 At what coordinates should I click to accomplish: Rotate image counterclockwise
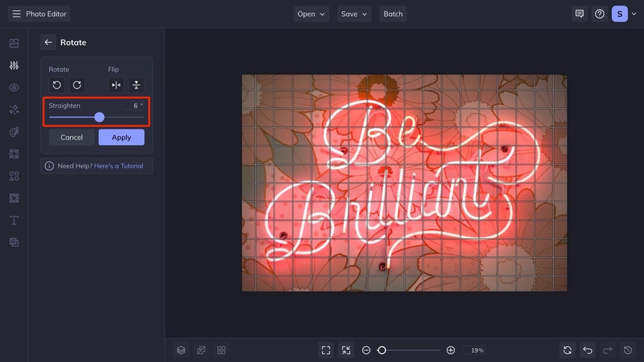(57, 85)
